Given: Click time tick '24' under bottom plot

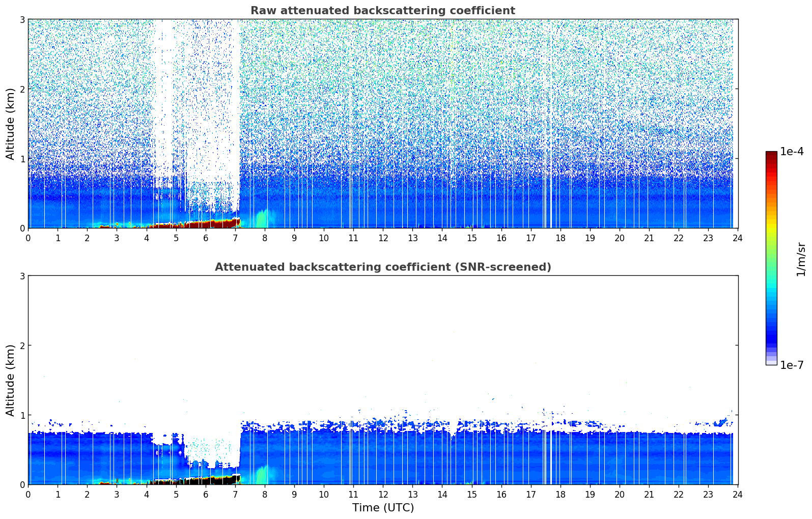Looking at the screenshot, I should [738, 494].
